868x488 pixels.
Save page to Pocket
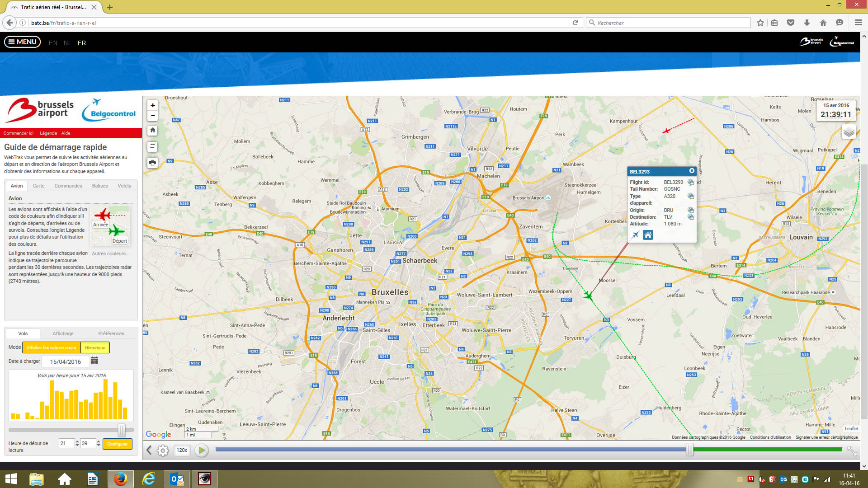pyautogui.click(x=791, y=23)
